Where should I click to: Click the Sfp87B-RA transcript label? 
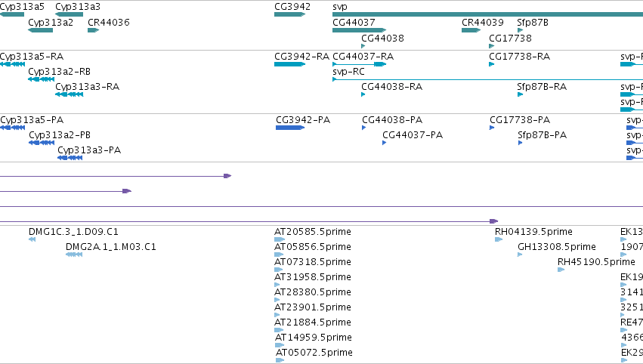pos(542,87)
